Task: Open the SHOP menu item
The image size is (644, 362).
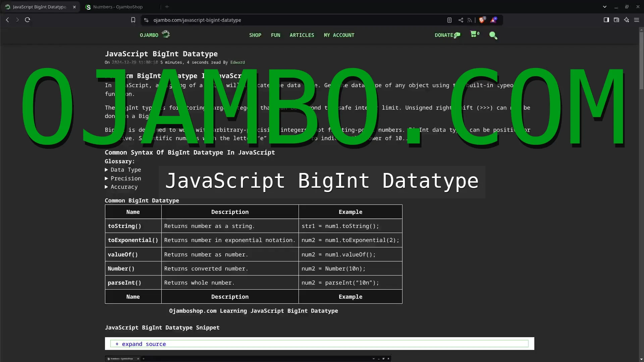Action: 255,35
